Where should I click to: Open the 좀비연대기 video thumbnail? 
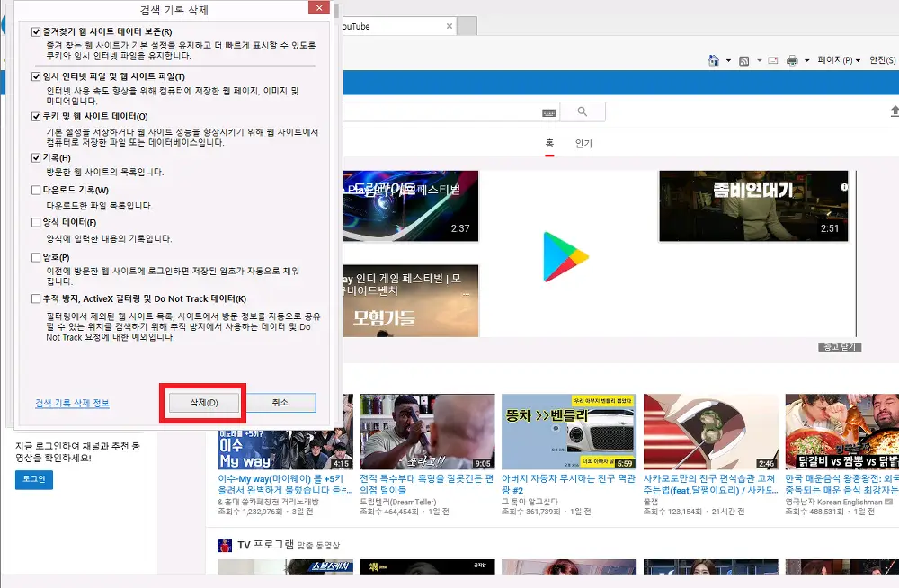point(753,206)
